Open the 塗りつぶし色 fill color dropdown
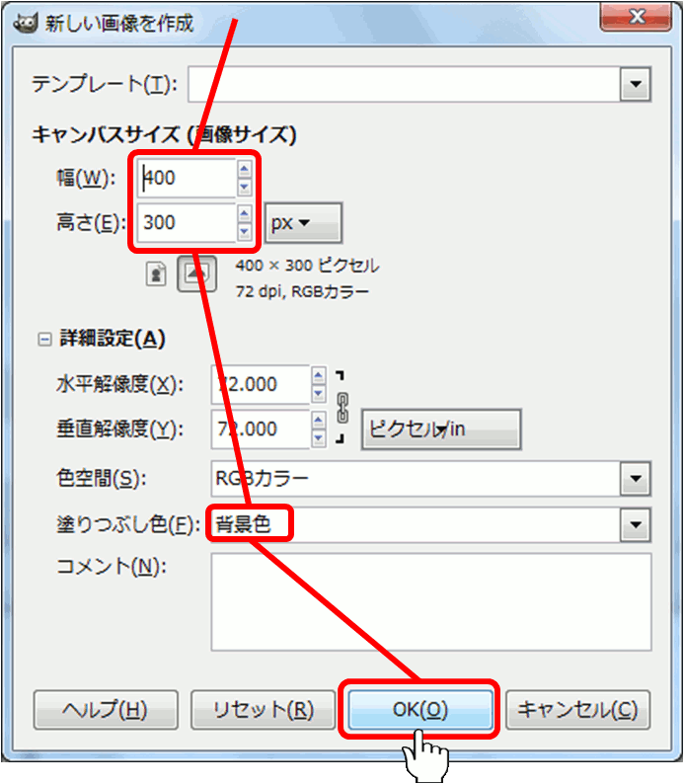This screenshot has height=784, width=684. (635, 525)
